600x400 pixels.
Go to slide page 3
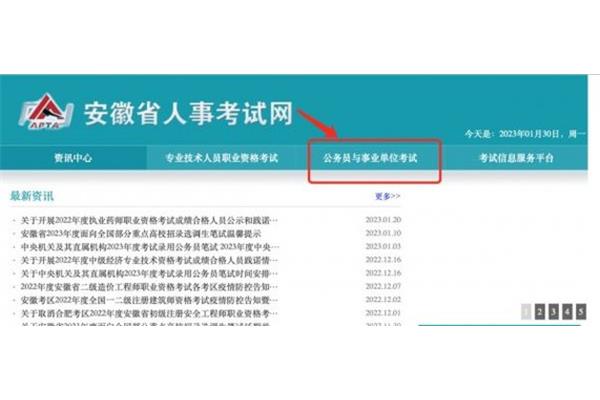coord(553,312)
